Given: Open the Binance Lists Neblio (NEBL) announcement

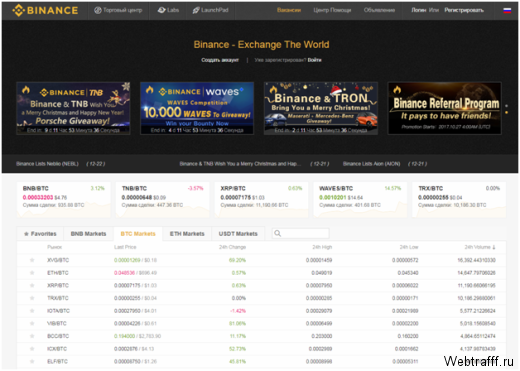Looking at the screenshot, I should [x=47, y=164].
